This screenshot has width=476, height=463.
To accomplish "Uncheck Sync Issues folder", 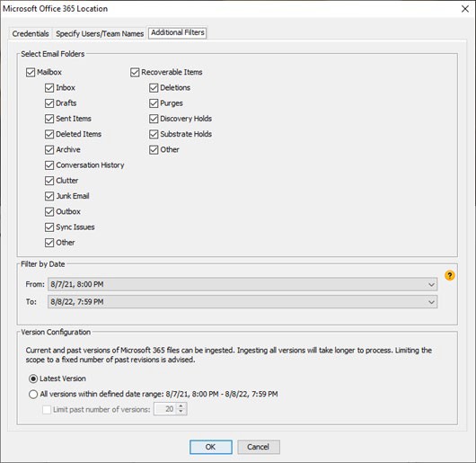I will [x=49, y=227].
